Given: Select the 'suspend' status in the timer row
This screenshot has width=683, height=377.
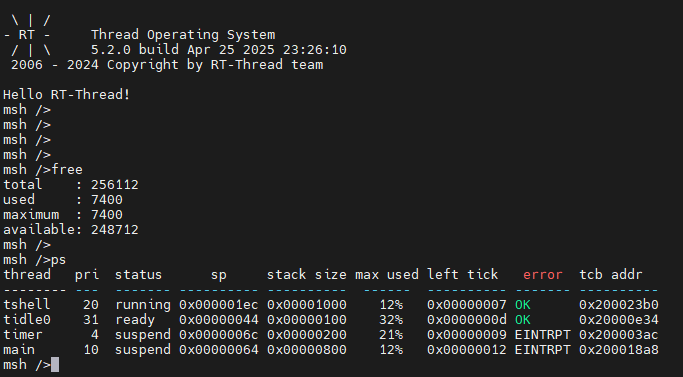Looking at the screenshot, I should tap(143, 335).
